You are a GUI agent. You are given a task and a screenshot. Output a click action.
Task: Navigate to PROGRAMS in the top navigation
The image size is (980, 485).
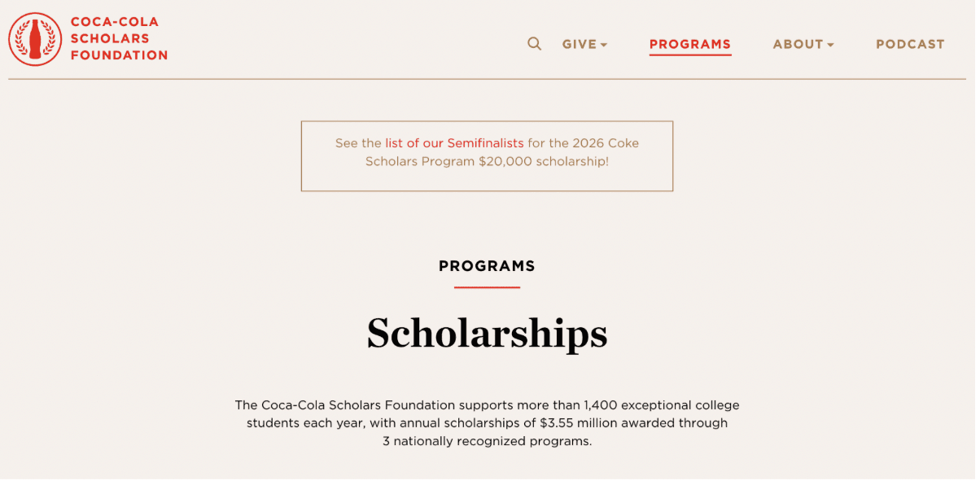(689, 45)
